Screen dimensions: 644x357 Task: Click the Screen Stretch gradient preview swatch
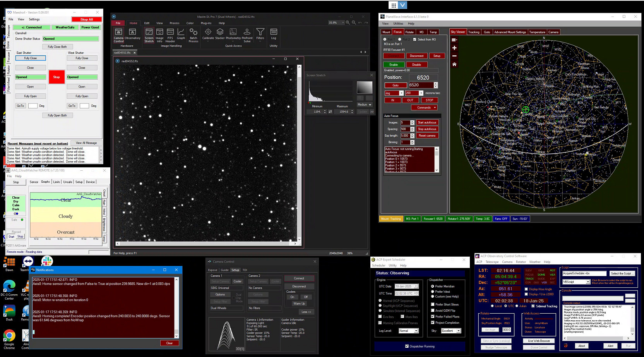point(364,87)
